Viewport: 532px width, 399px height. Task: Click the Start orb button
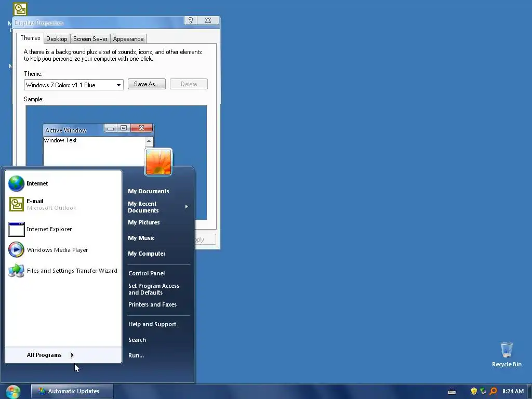13,392
